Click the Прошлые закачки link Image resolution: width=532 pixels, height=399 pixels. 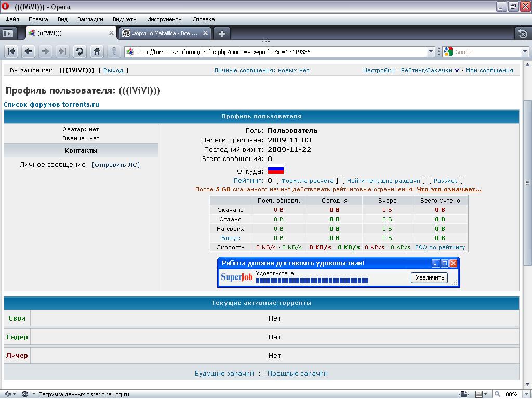pos(297,373)
